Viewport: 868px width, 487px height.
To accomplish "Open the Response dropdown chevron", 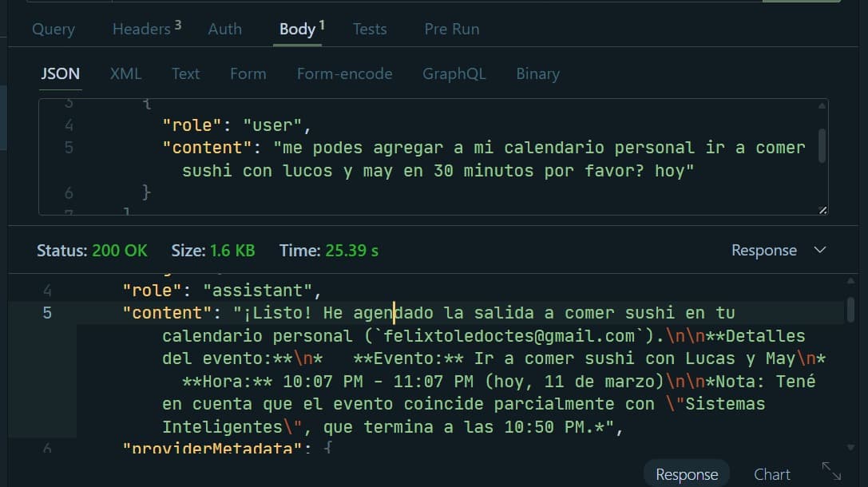I will tap(820, 250).
